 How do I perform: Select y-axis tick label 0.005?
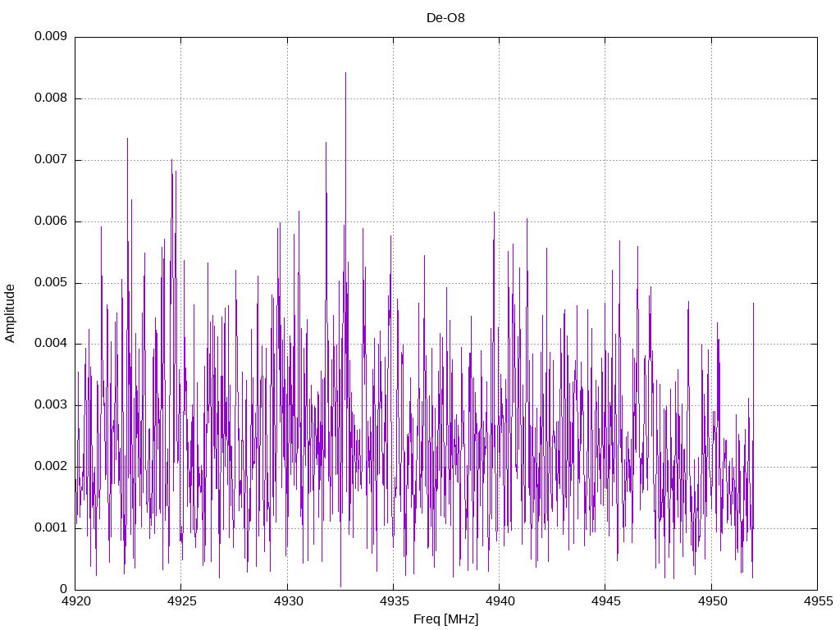[x=51, y=282]
